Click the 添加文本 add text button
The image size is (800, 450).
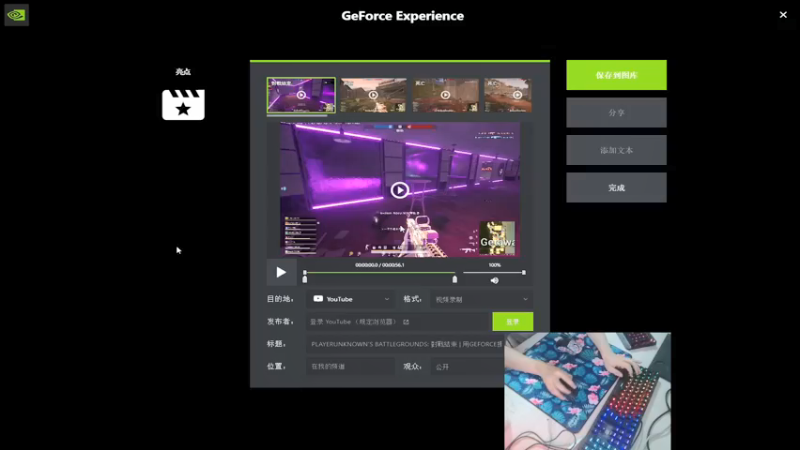(616, 150)
